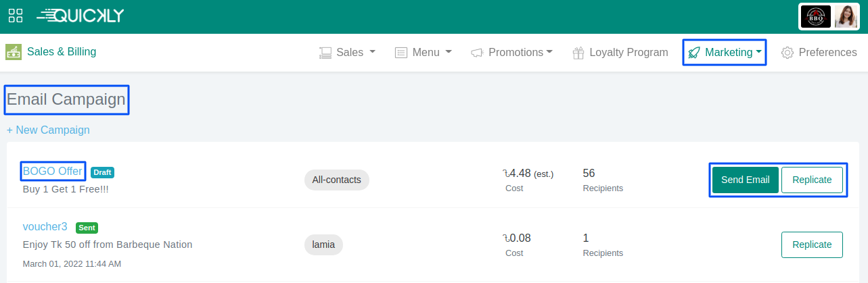This screenshot has width=868, height=283.
Task: Create a New Campaign
Action: [x=48, y=130]
